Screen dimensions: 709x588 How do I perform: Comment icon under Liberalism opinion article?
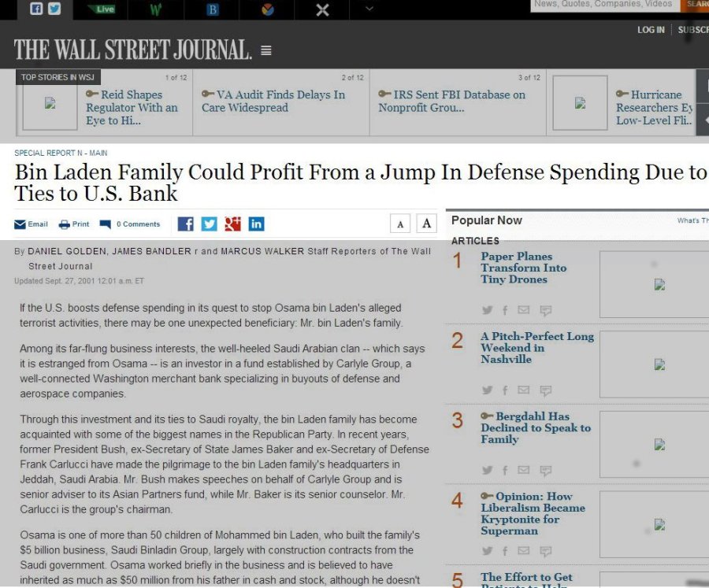[x=546, y=551]
